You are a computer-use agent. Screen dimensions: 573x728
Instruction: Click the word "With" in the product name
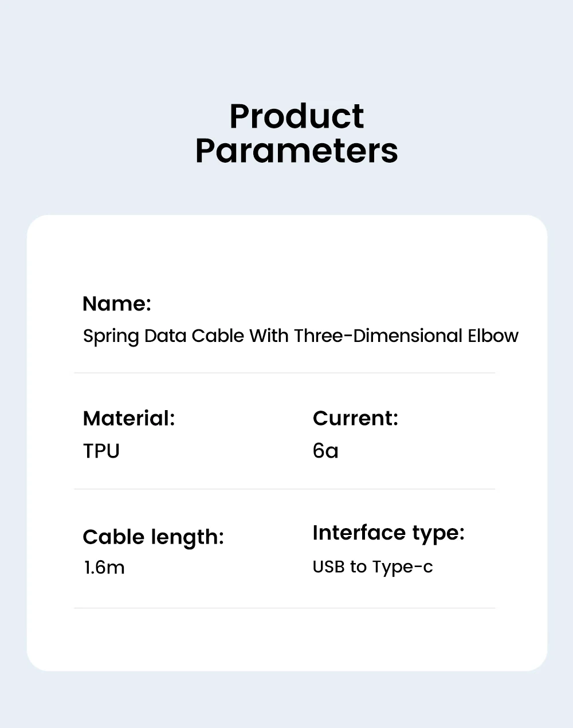(x=269, y=336)
